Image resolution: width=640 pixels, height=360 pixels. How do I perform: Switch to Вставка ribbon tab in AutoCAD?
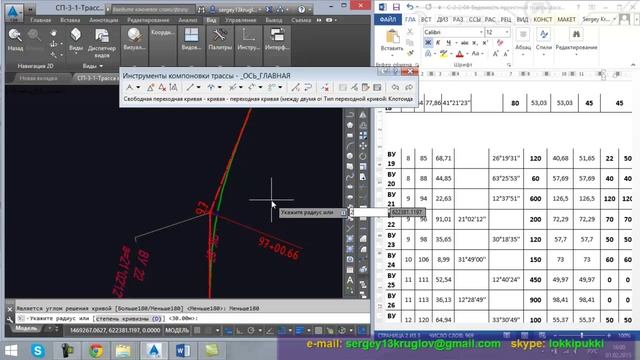point(70,20)
